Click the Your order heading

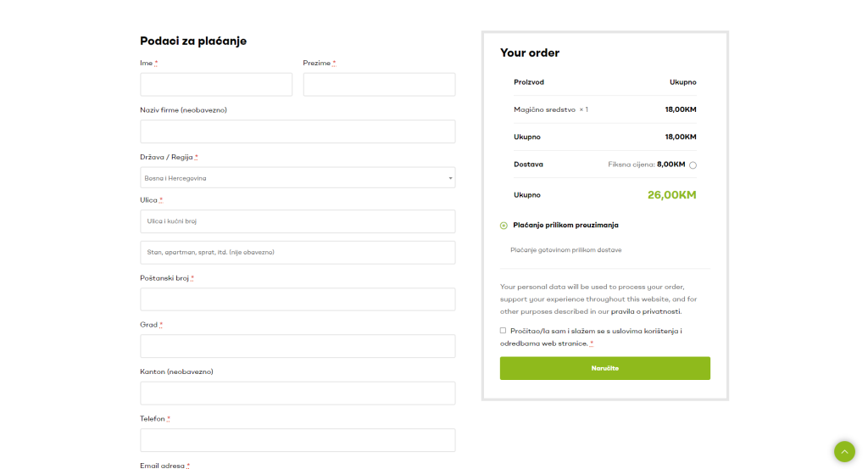530,53
